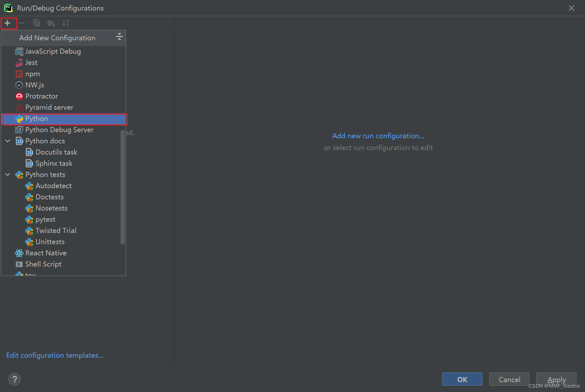Pick NW.js configuration type
The width and height of the screenshot is (585, 392).
click(x=63, y=85)
